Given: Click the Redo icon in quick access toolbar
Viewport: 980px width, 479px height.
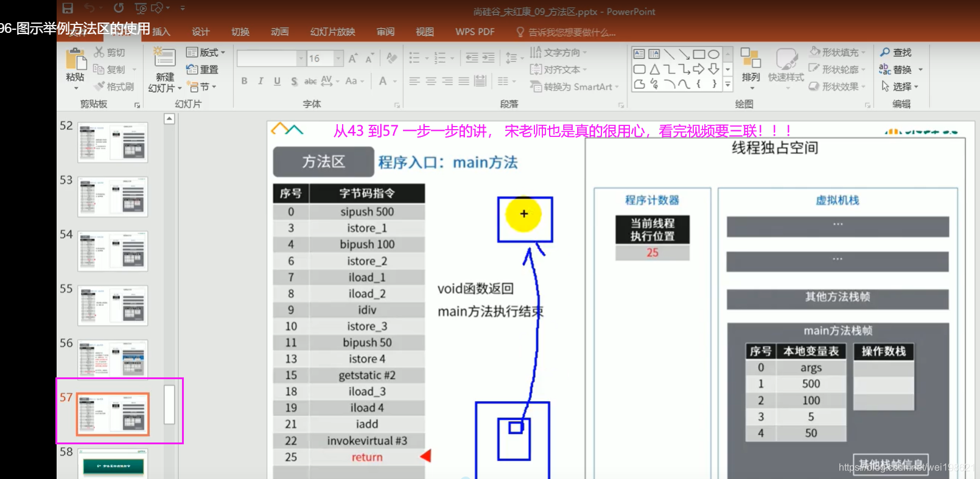Looking at the screenshot, I should [119, 8].
